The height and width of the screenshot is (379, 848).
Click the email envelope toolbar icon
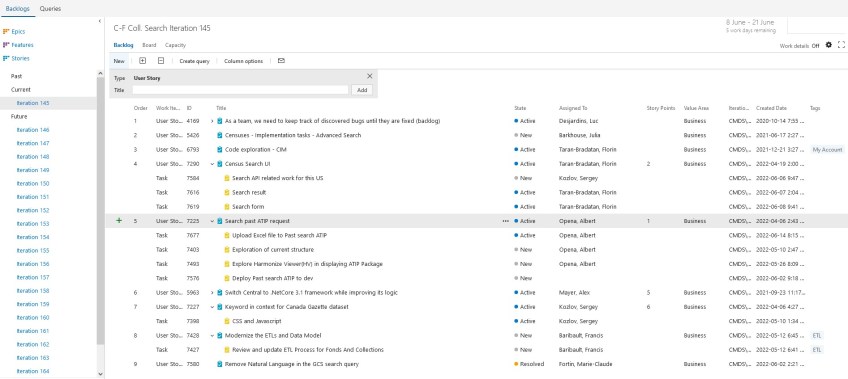(281, 61)
